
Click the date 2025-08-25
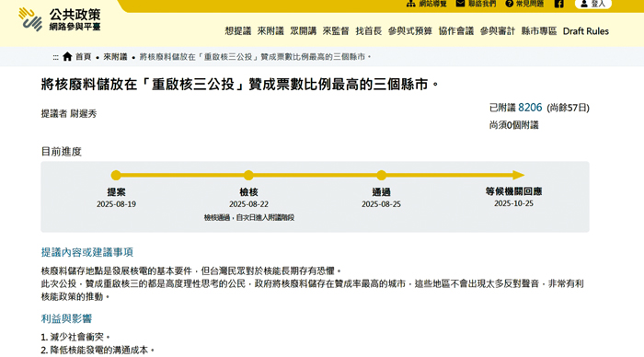pyautogui.click(x=381, y=204)
